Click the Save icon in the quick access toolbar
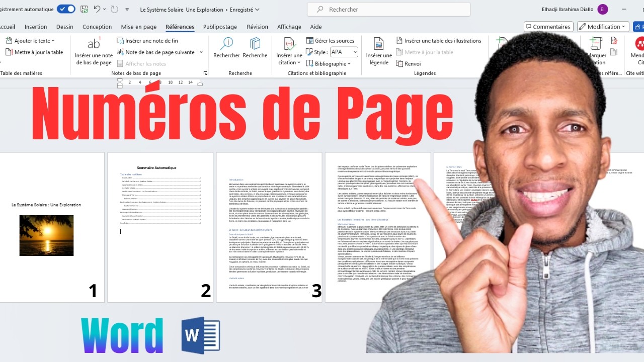Screen dimensions: 644x362 [85, 9]
